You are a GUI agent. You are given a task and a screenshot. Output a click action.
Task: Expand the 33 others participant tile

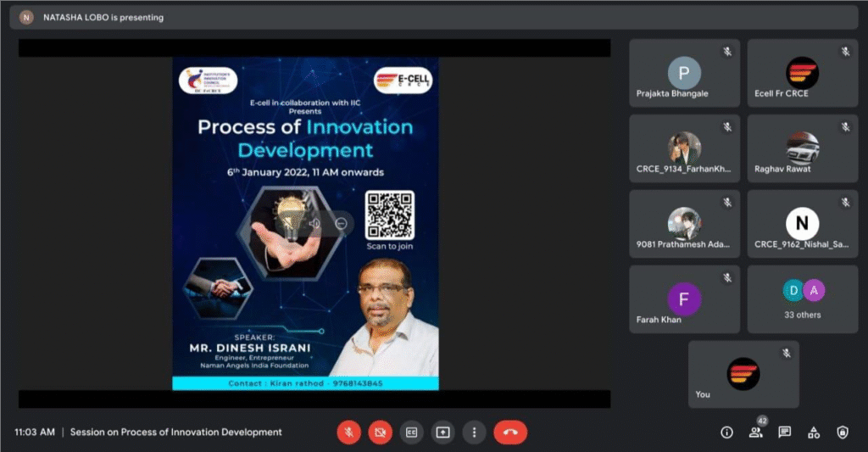pyautogui.click(x=802, y=299)
